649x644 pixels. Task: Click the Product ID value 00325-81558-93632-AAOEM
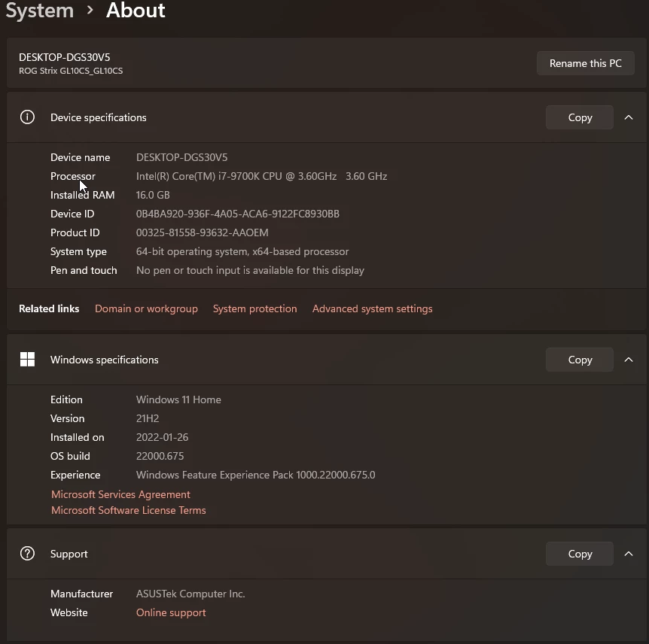202,232
